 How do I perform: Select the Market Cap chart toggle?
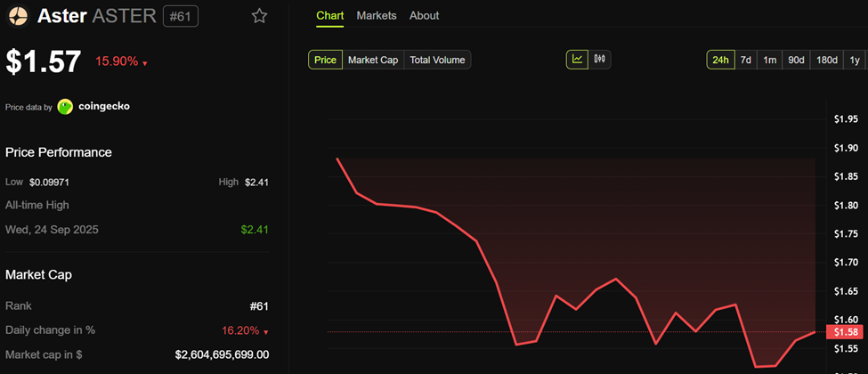click(372, 60)
